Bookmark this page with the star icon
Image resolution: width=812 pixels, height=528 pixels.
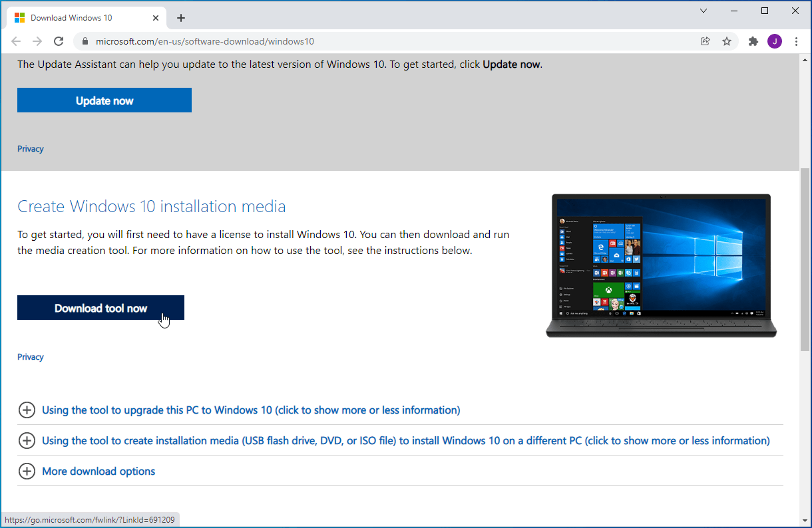727,41
